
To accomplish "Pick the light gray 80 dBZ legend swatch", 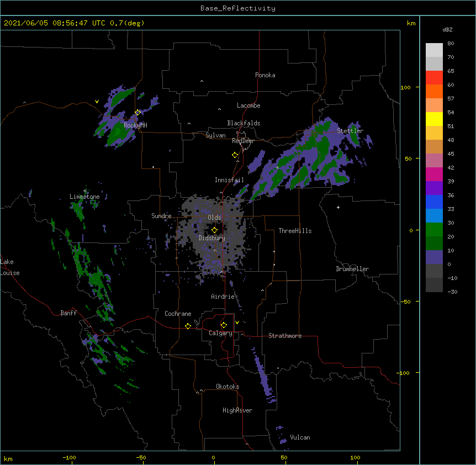I will (x=434, y=50).
